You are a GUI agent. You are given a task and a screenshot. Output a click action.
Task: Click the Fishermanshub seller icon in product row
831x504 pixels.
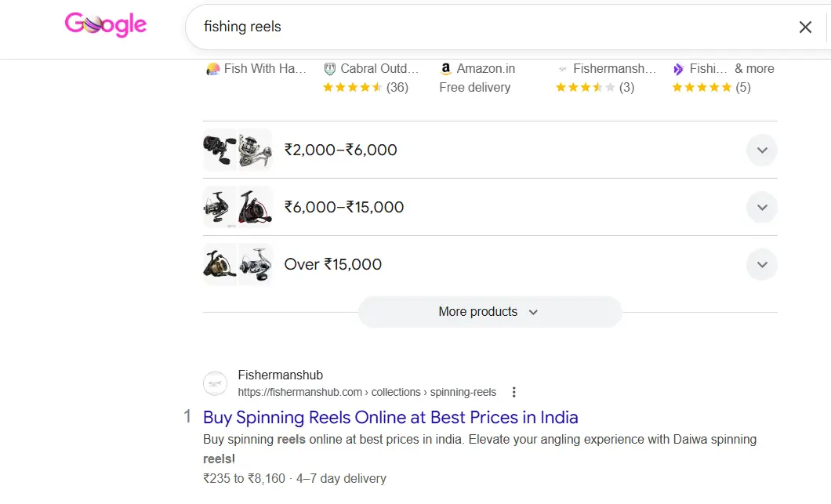coord(562,69)
